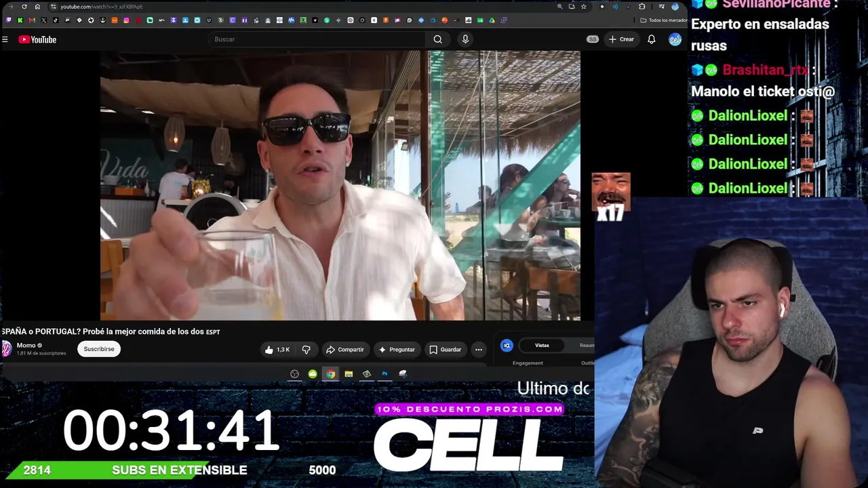Save video with Guardar button
868x488 pixels.
click(445, 350)
